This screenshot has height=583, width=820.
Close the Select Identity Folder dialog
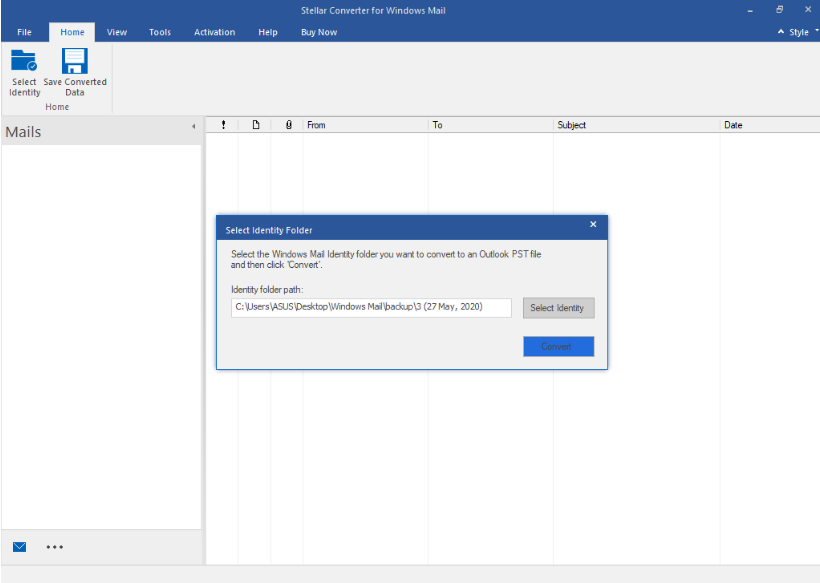tap(593, 225)
